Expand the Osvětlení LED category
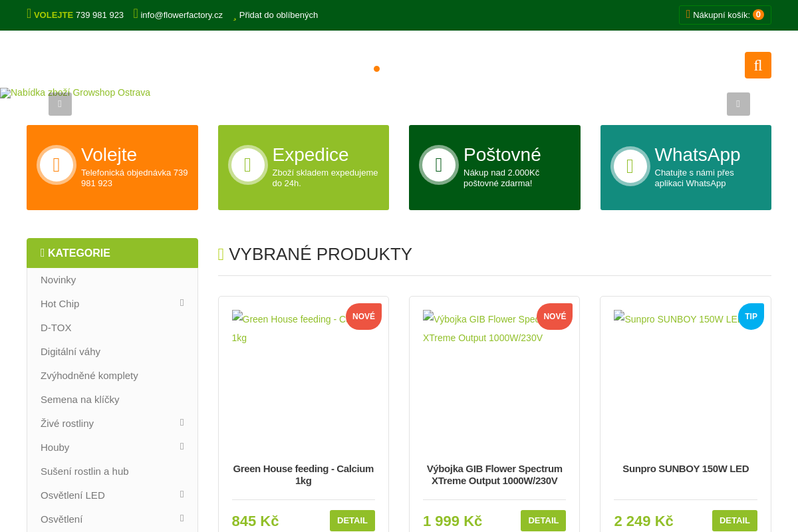This screenshot has height=532, width=798. (x=182, y=495)
